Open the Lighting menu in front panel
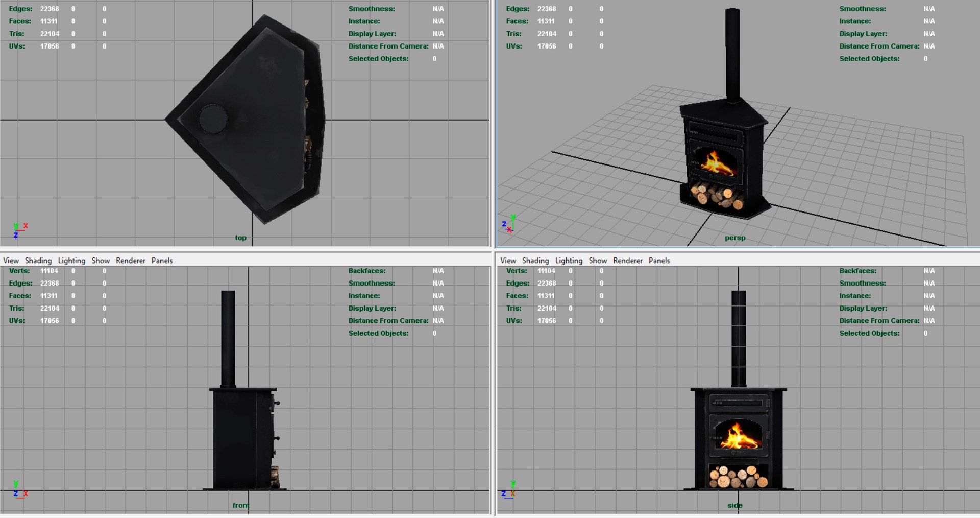 (x=71, y=261)
